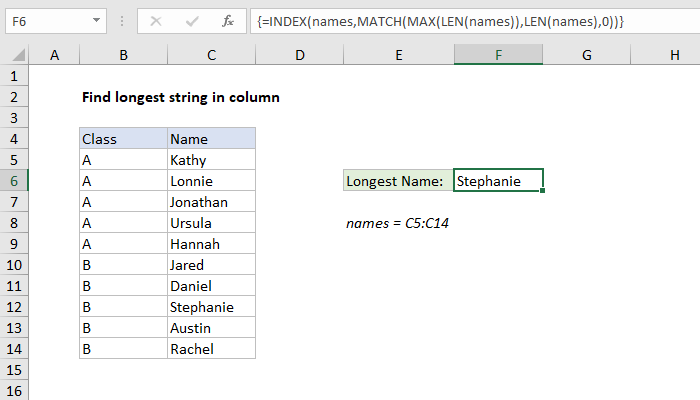Select cell F6 containing Stephanie

tap(498, 181)
